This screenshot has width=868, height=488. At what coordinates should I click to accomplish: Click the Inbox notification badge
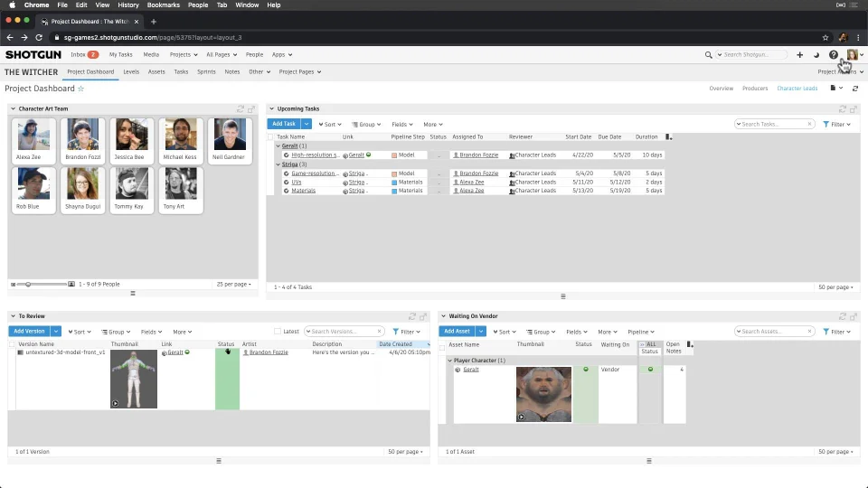[93, 55]
